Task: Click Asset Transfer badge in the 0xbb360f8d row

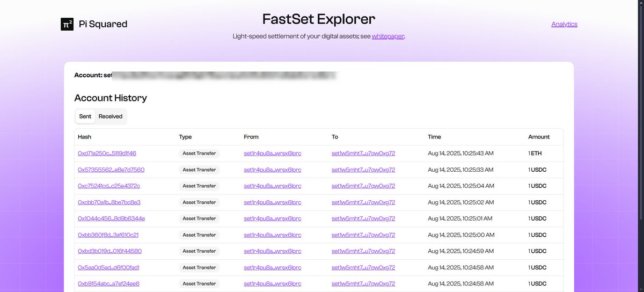Action: point(199,235)
